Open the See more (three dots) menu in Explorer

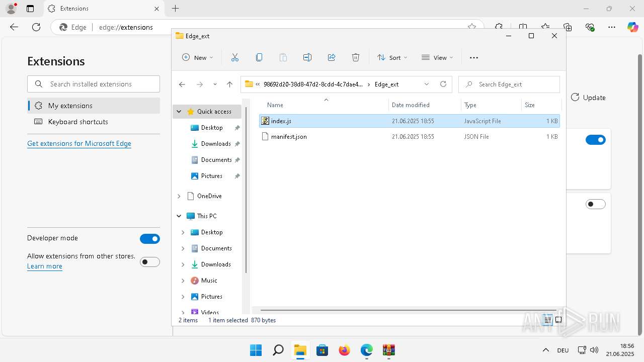pos(474,57)
